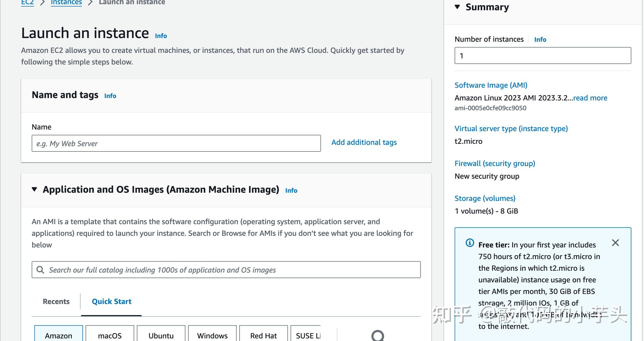Image resolution: width=644 pixels, height=341 pixels.
Task: Pick the Ubuntu AMI tile
Action: 161,335
